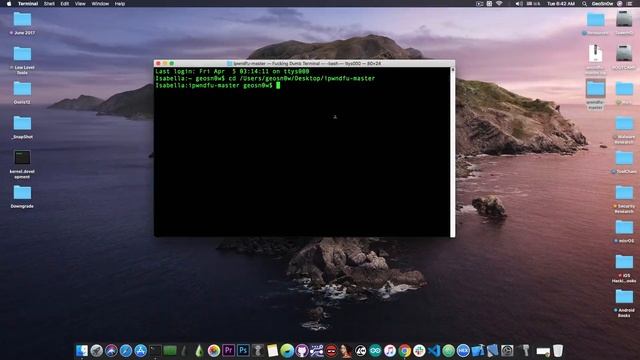
Task: Open iTunes music app in Dock
Action: (x=390, y=351)
